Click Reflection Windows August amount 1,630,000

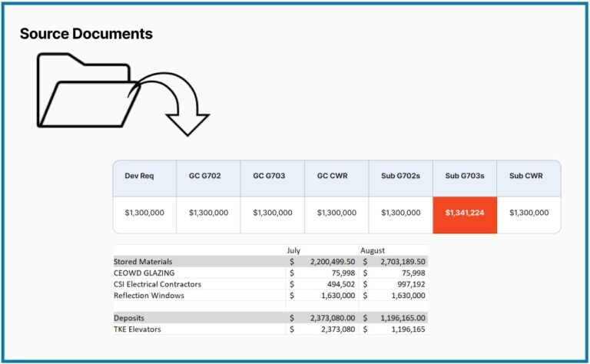[x=408, y=296]
